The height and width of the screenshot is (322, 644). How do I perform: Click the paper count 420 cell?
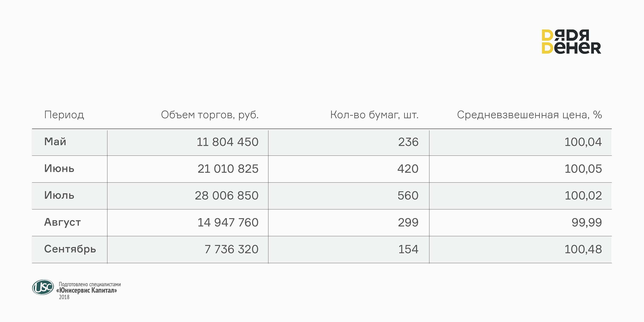point(408,169)
